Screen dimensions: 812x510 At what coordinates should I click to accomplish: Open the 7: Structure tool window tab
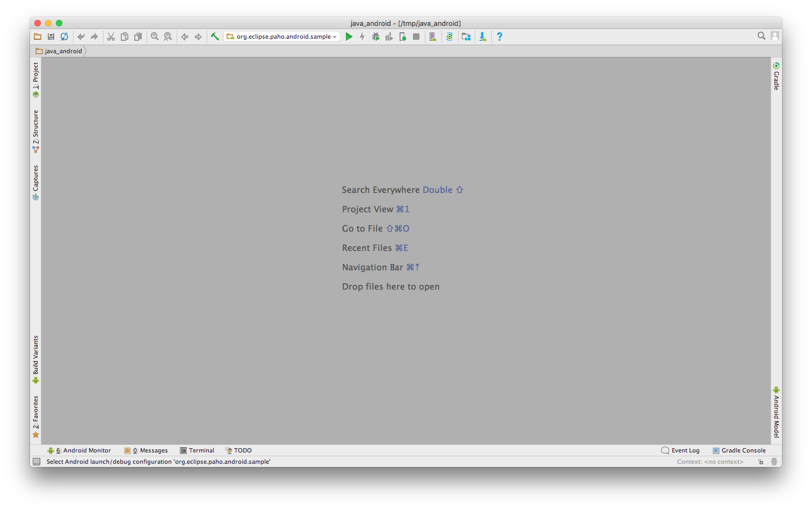pyautogui.click(x=35, y=132)
